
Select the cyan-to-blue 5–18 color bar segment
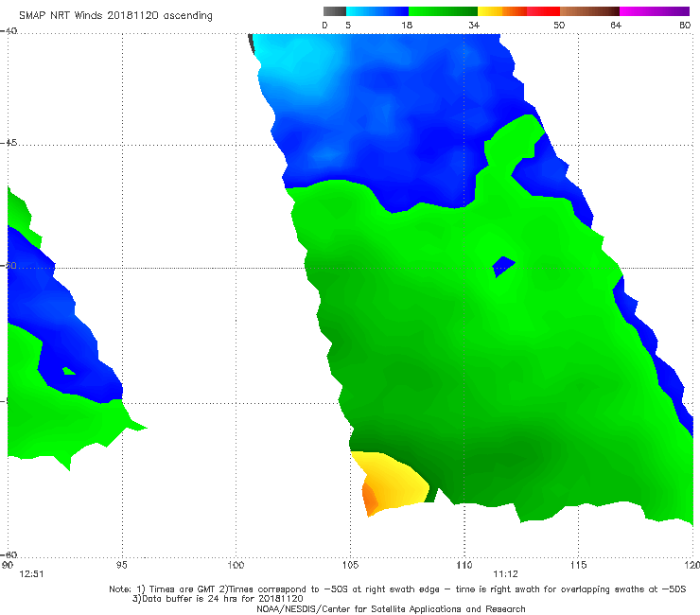click(x=377, y=11)
